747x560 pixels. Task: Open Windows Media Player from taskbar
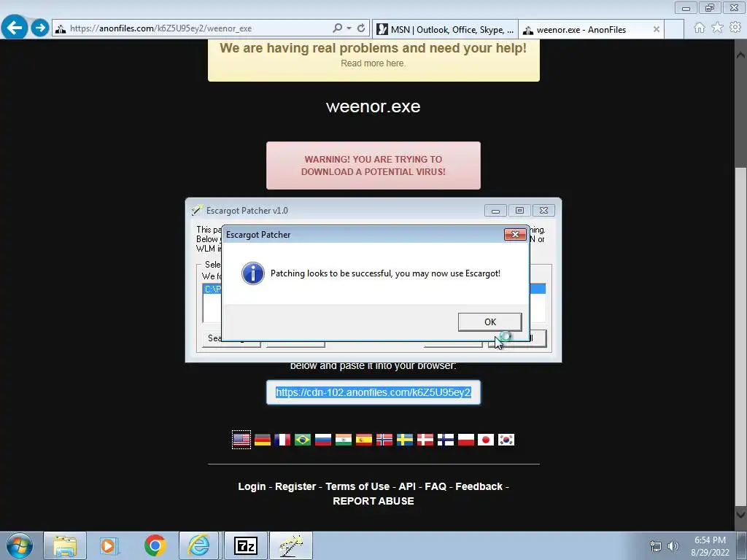point(109,545)
